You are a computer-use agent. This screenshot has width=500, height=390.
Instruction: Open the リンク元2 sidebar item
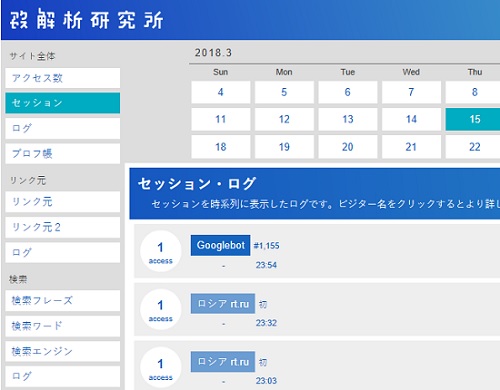pyautogui.click(x=63, y=227)
